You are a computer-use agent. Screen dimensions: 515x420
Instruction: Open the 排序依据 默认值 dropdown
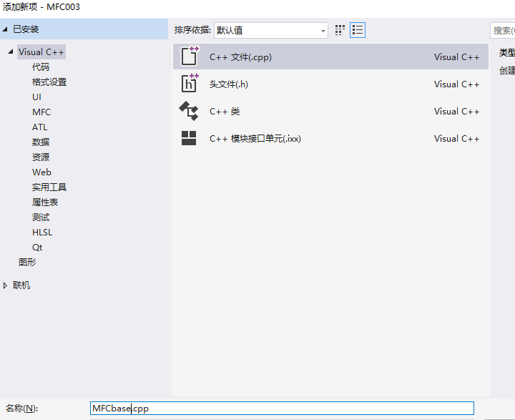pyautogui.click(x=271, y=31)
